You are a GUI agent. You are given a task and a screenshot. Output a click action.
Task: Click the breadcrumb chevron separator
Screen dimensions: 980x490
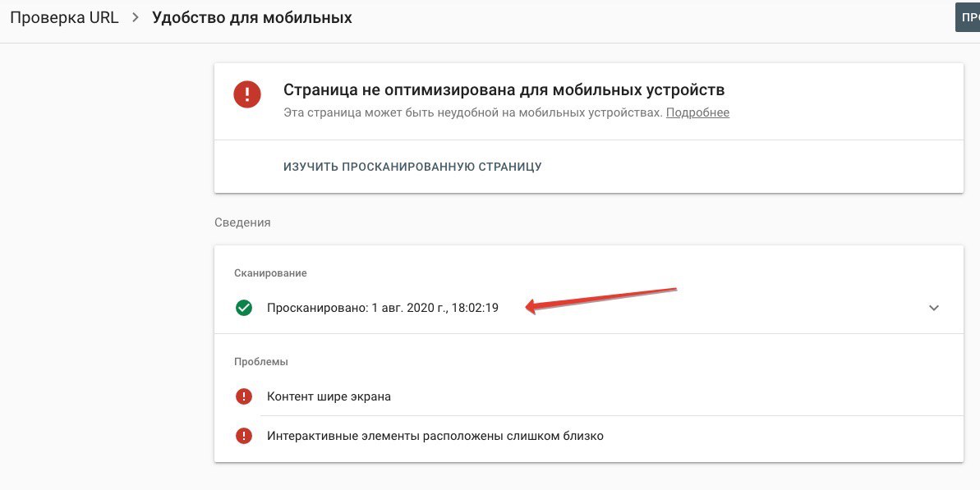(x=135, y=17)
